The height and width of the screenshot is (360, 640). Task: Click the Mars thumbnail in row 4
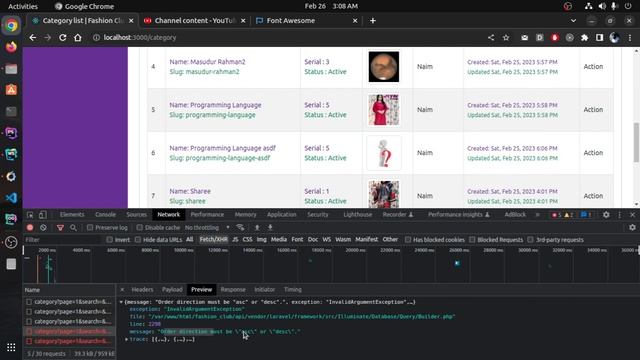pyautogui.click(x=384, y=67)
